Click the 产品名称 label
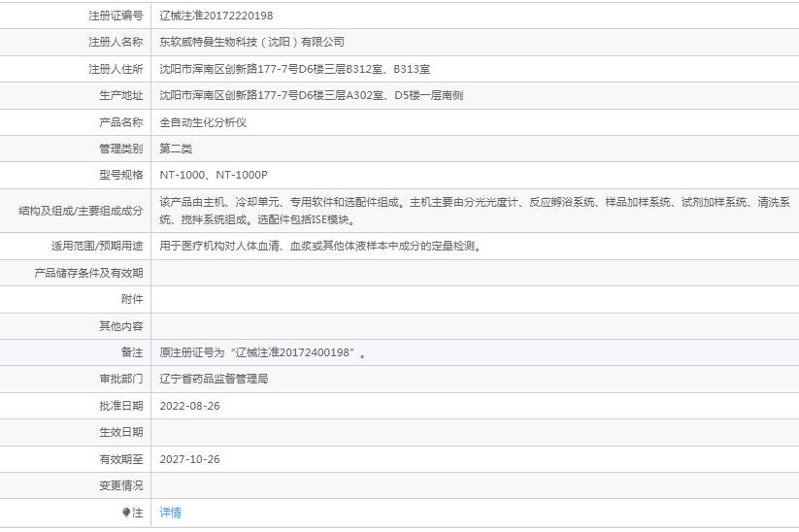 tap(121, 122)
